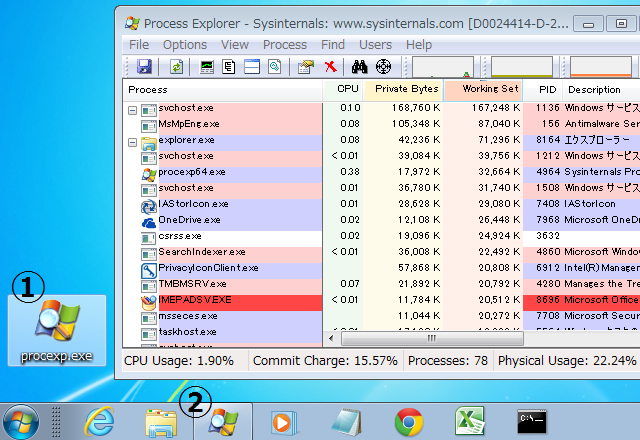Screen dimensions: 640x440
Task: Open the System Information graph icon
Action: pyautogui.click(x=207, y=67)
